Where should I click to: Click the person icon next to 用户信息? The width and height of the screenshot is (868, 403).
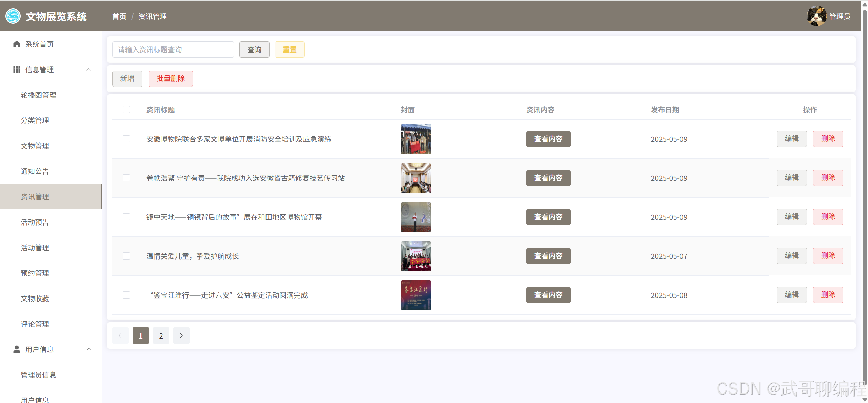coord(17,349)
